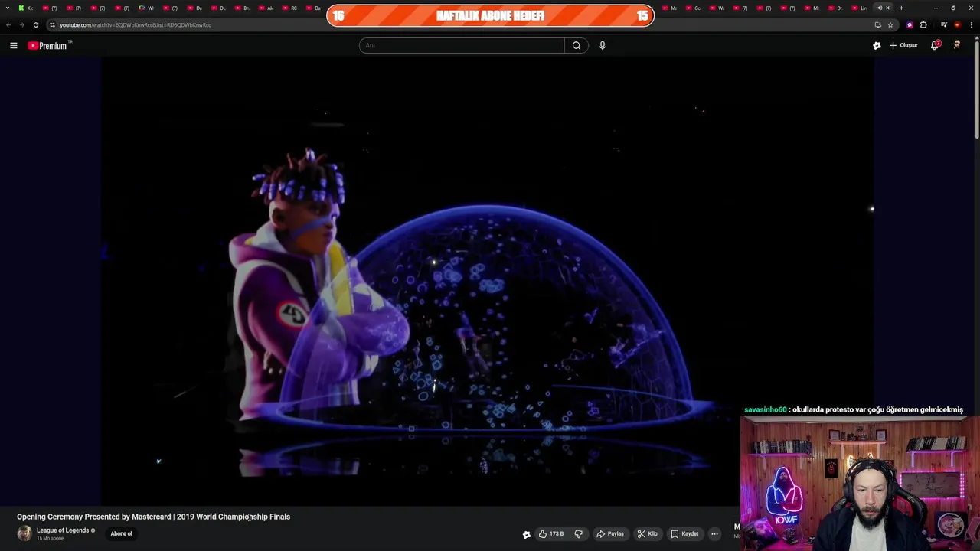Save video with Kaydet button
980x551 pixels.
[x=684, y=534]
